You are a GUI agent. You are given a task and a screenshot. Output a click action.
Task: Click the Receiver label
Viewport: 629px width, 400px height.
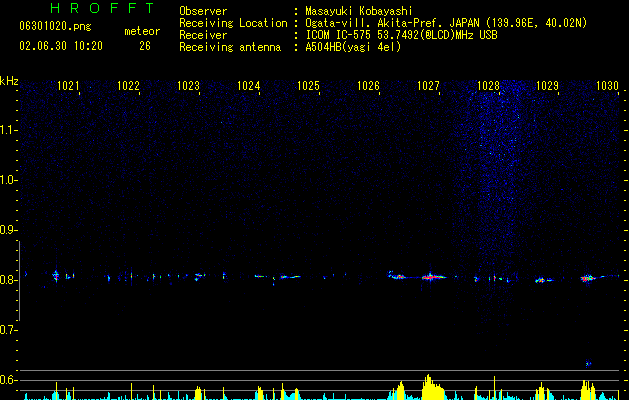point(203,35)
